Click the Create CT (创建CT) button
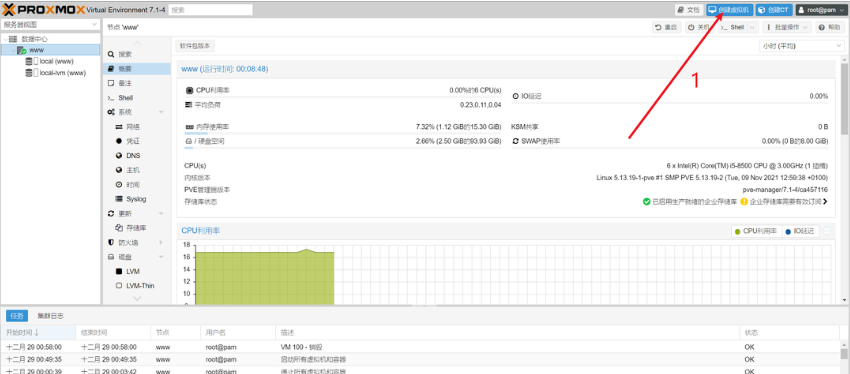The width and height of the screenshot is (850, 374). pos(774,10)
